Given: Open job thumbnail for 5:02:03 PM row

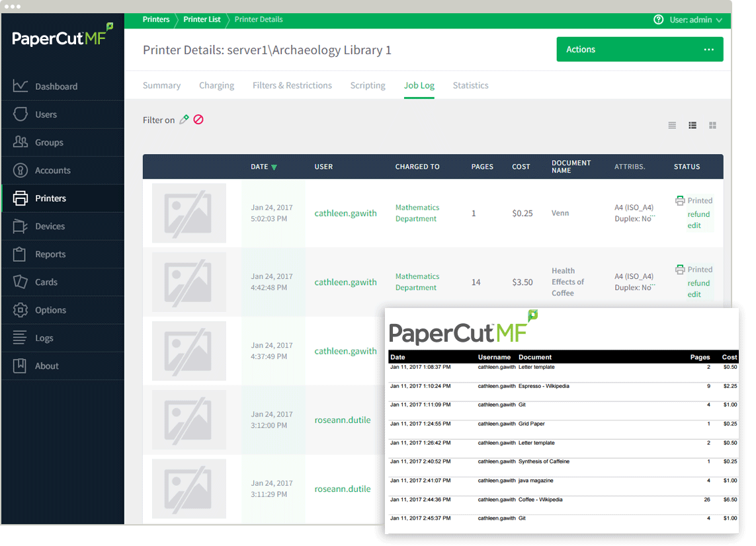Looking at the screenshot, I should coord(189,213).
